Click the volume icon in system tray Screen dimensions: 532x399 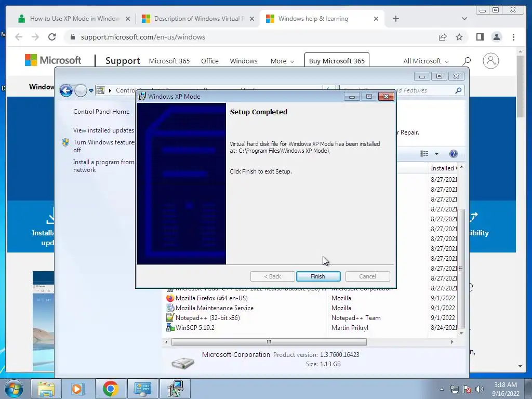tap(480, 389)
